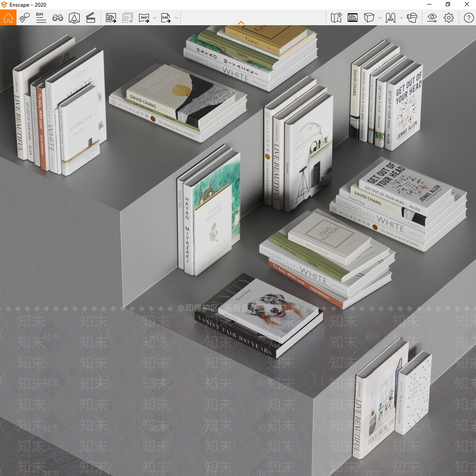Screen dimensions: 476x476
Task: Open General Settings gear icon
Action: click(449, 18)
